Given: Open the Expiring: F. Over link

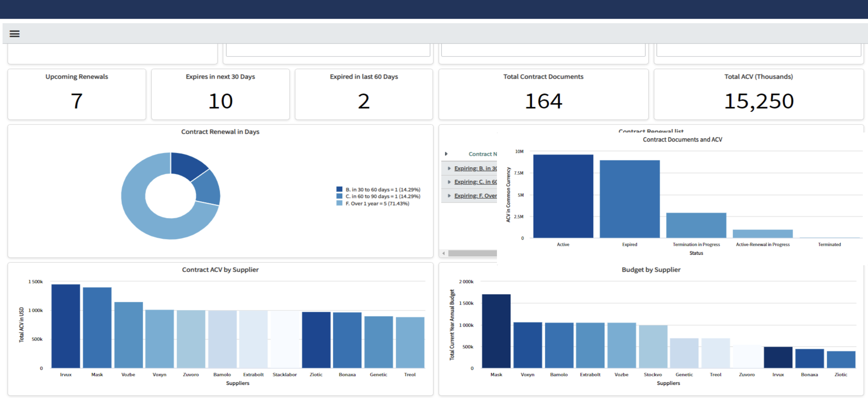Looking at the screenshot, I should click(475, 196).
